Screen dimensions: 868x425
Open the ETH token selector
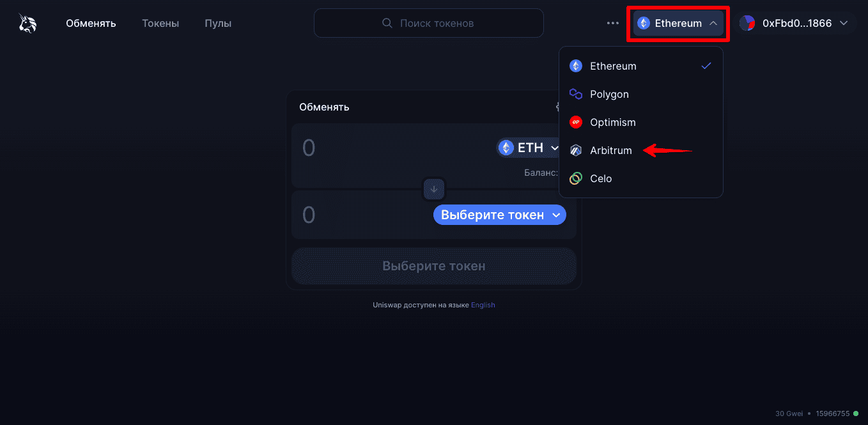(x=529, y=148)
